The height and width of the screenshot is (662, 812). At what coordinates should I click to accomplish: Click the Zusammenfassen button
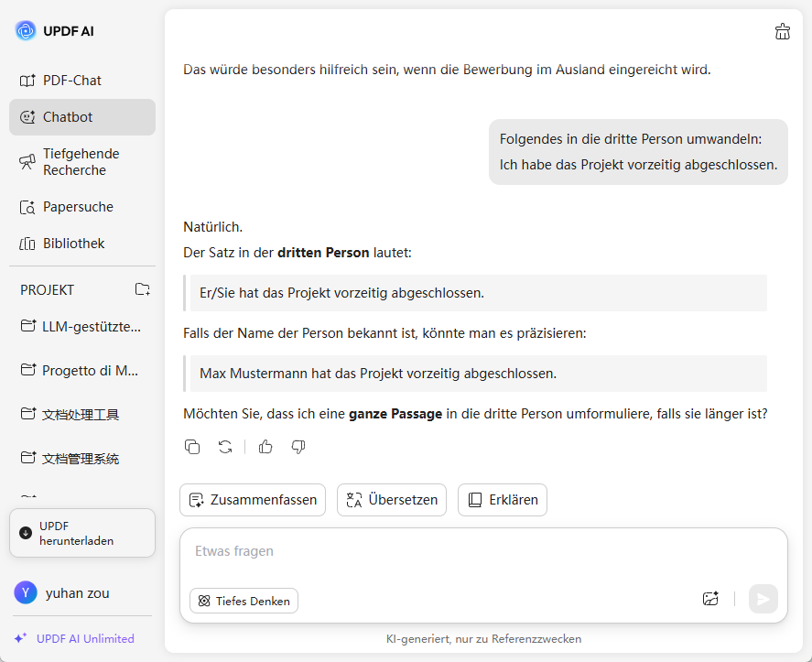pos(253,500)
